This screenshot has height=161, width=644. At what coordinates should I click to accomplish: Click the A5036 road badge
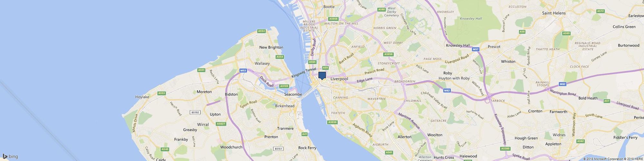333,122
